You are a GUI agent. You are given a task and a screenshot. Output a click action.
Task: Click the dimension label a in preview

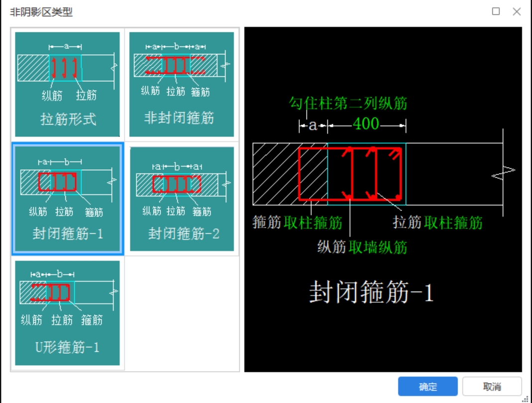313,125
